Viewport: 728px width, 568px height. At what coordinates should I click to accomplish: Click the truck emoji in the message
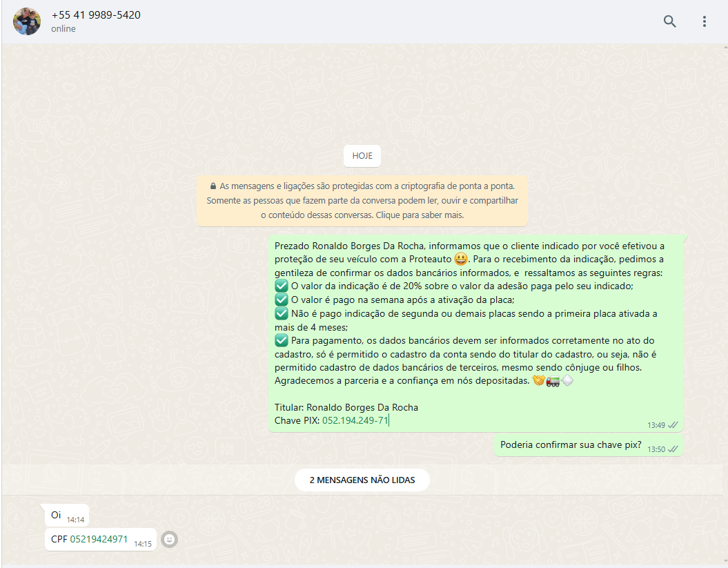[x=552, y=381]
